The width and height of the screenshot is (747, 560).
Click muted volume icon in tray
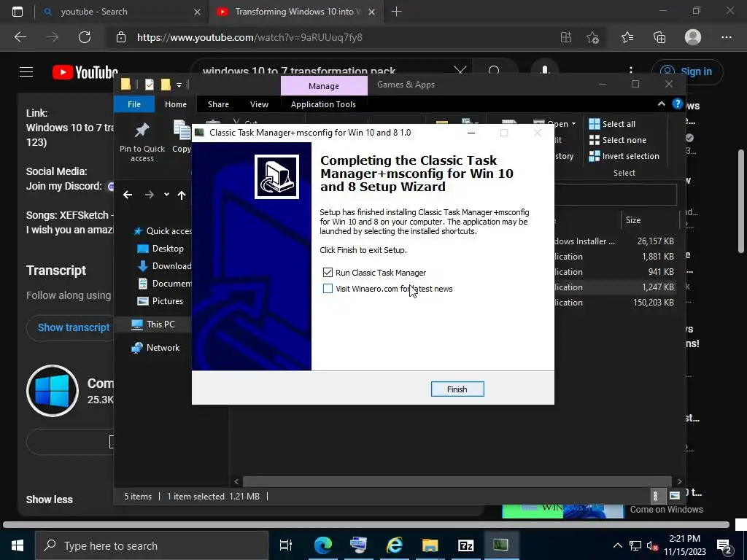[653, 545]
